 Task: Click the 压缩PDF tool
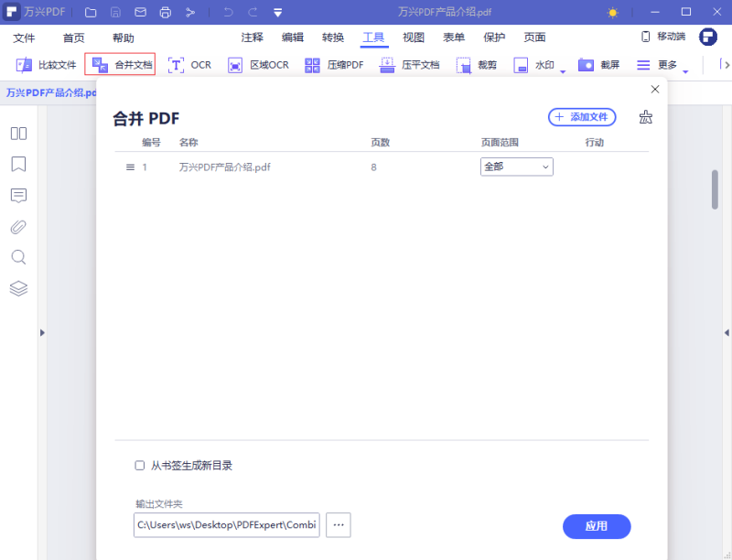[x=334, y=65]
